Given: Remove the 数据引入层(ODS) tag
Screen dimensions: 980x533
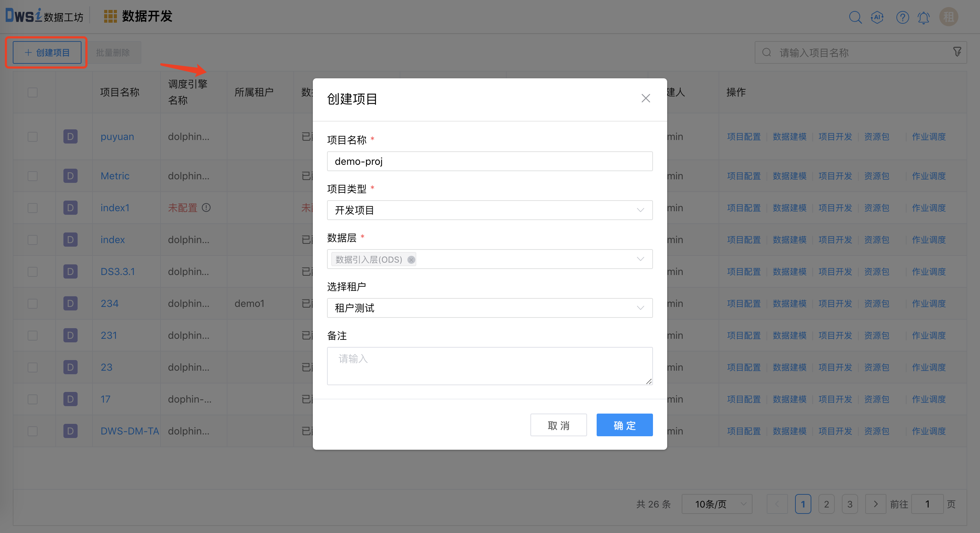Looking at the screenshot, I should coord(411,259).
